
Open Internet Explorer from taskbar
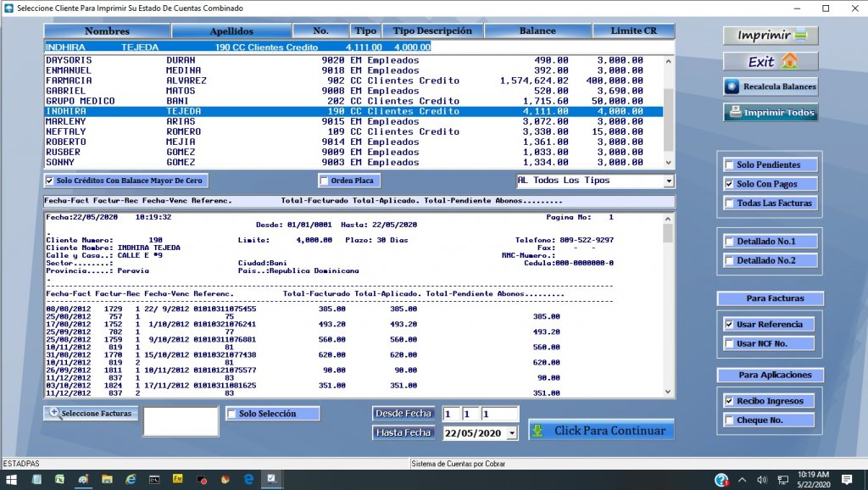(x=131, y=480)
